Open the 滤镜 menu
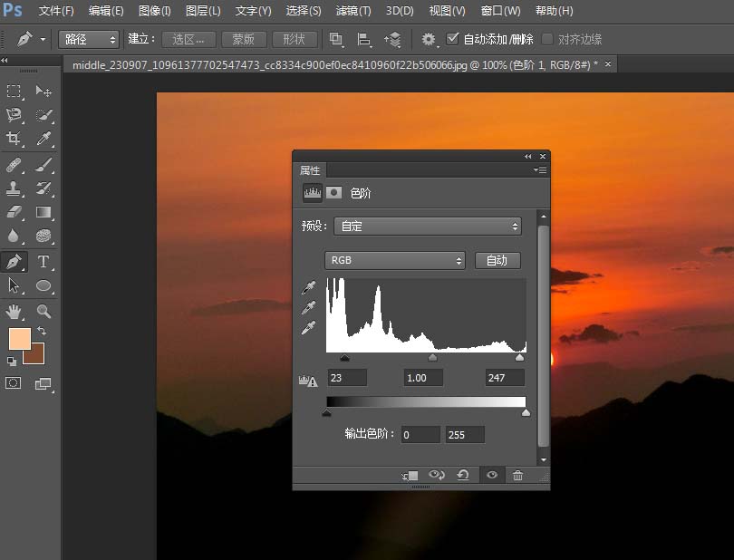Screen dimensions: 734x560 [353, 11]
